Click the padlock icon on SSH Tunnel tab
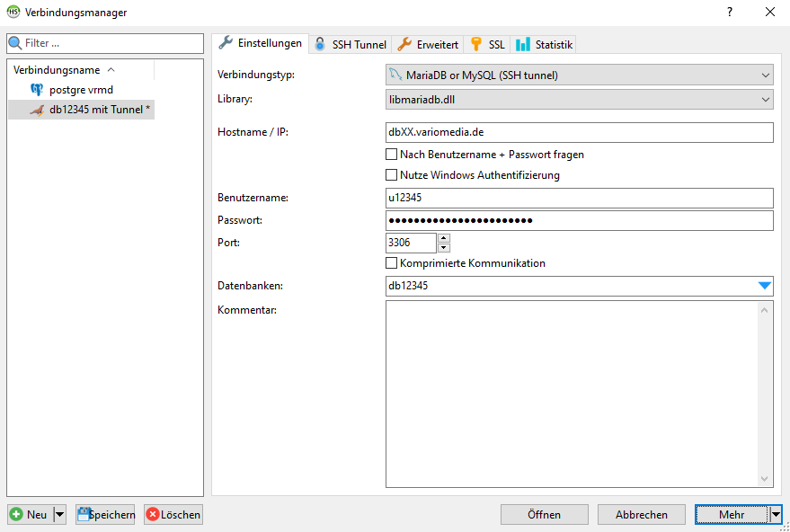 coord(321,44)
